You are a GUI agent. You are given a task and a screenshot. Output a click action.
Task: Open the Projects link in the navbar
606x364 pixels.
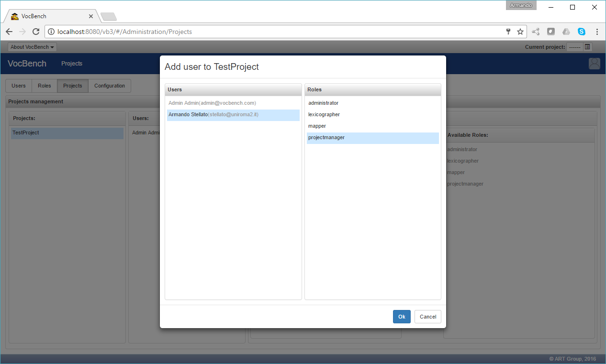coord(72,64)
